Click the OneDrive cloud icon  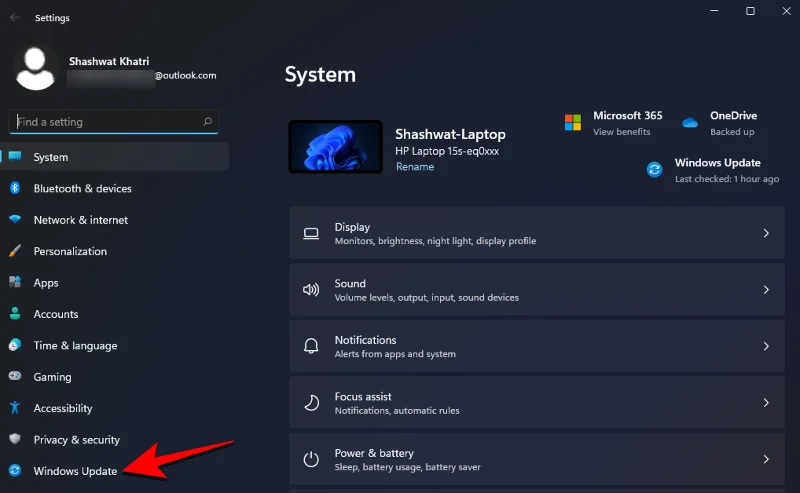pyautogui.click(x=690, y=122)
